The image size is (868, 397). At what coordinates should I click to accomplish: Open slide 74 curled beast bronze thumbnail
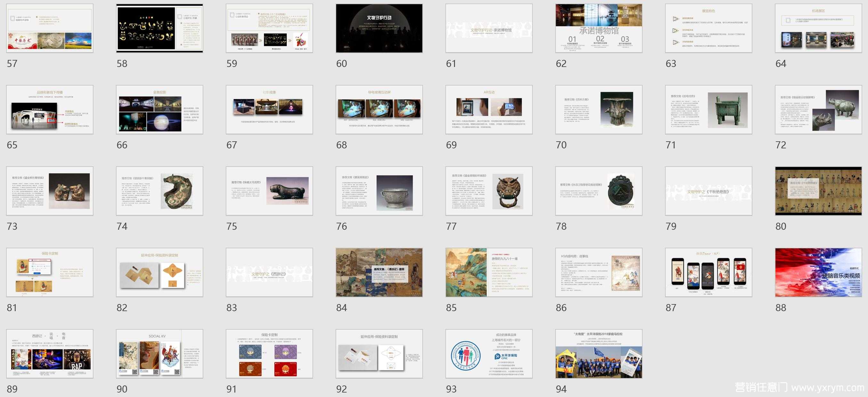[160, 191]
